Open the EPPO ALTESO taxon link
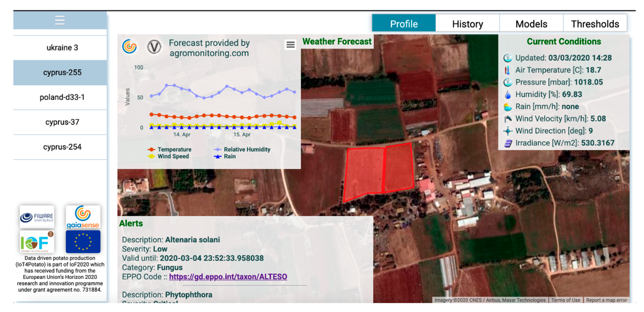Viewport: 644px width, 312px height. click(x=228, y=277)
